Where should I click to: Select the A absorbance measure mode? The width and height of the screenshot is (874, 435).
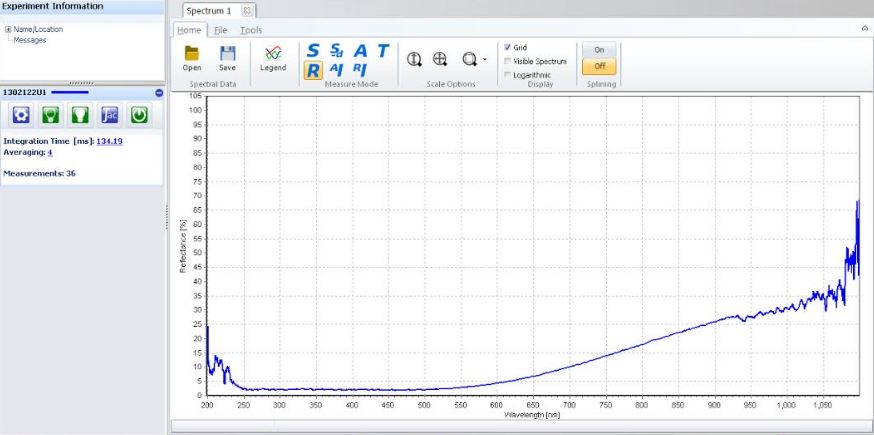pos(360,50)
